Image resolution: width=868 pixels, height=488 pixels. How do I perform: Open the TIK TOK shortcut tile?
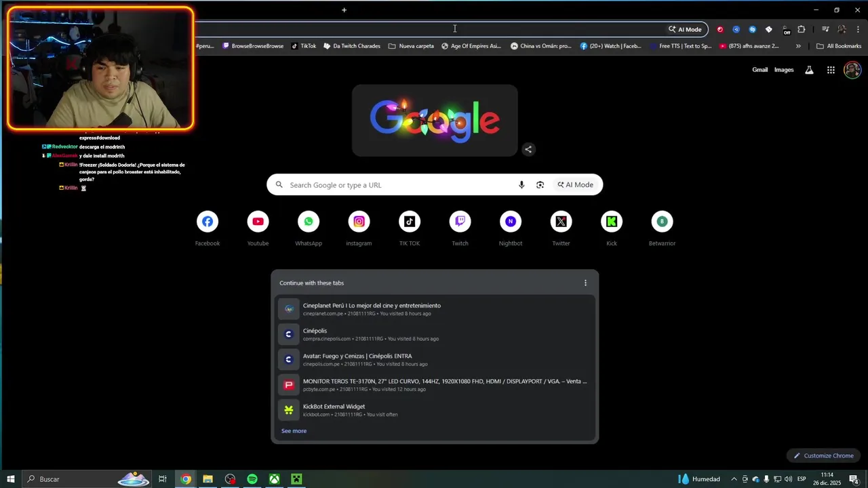[x=410, y=228]
